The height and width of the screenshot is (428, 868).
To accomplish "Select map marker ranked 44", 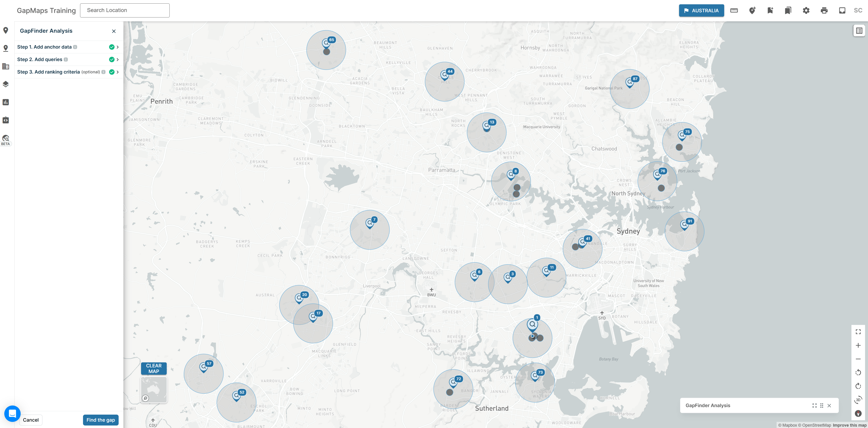I will 445,75.
